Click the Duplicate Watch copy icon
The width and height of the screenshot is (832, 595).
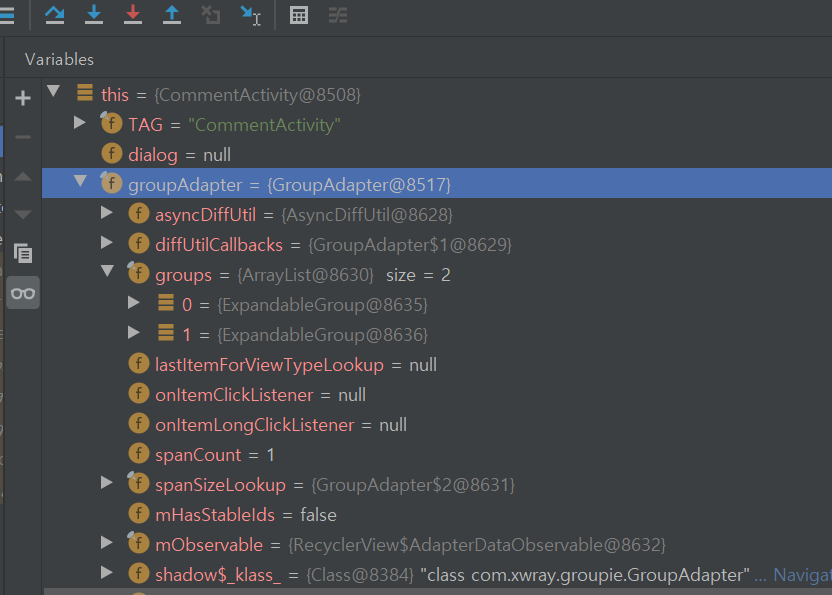coord(23,253)
